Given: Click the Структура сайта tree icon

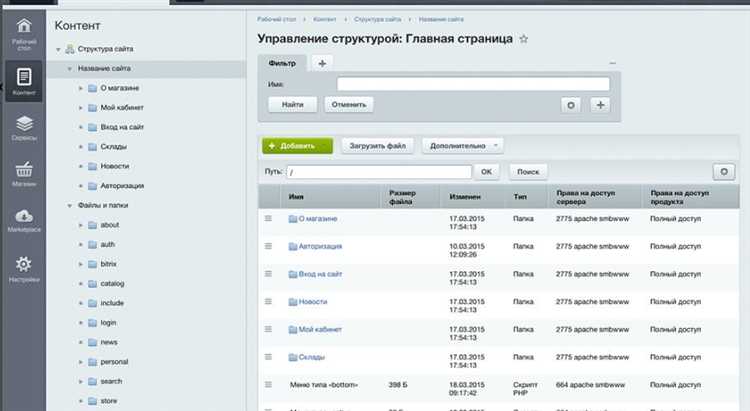Looking at the screenshot, I should [x=70, y=49].
